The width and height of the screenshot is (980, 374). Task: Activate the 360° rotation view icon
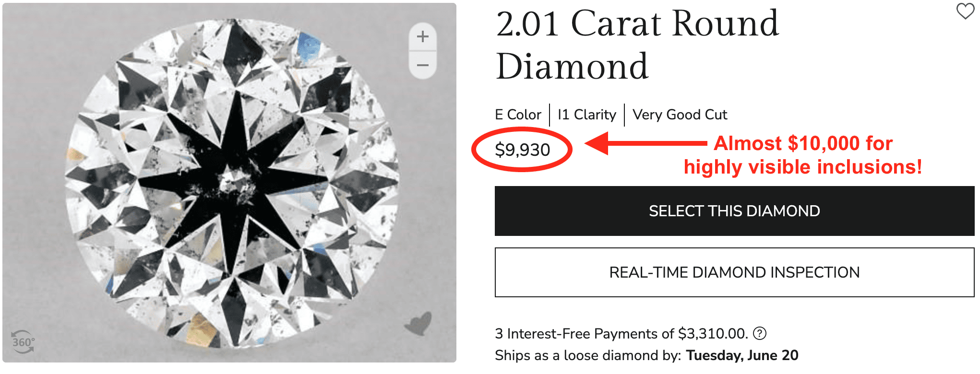coord(23,342)
